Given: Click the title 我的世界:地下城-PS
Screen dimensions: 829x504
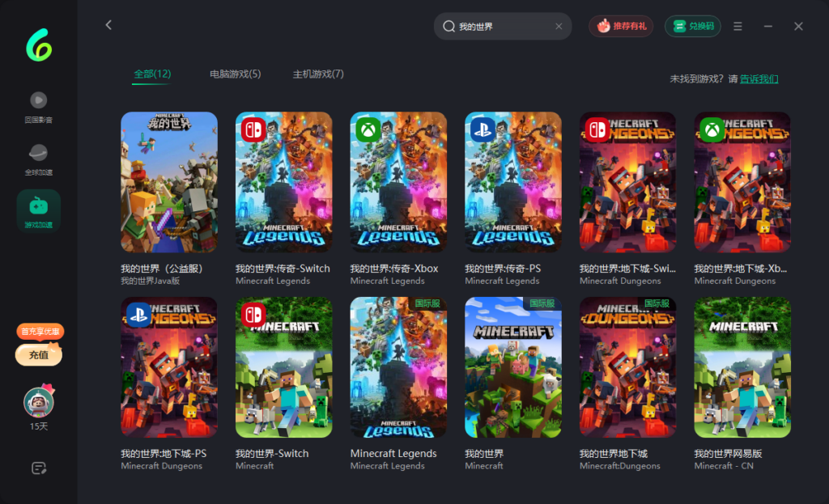Looking at the screenshot, I should 164,454.
